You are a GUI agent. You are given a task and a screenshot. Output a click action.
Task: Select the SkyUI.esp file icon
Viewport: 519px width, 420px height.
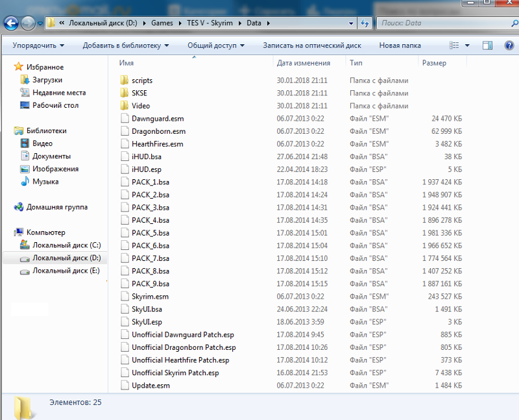tap(125, 321)
